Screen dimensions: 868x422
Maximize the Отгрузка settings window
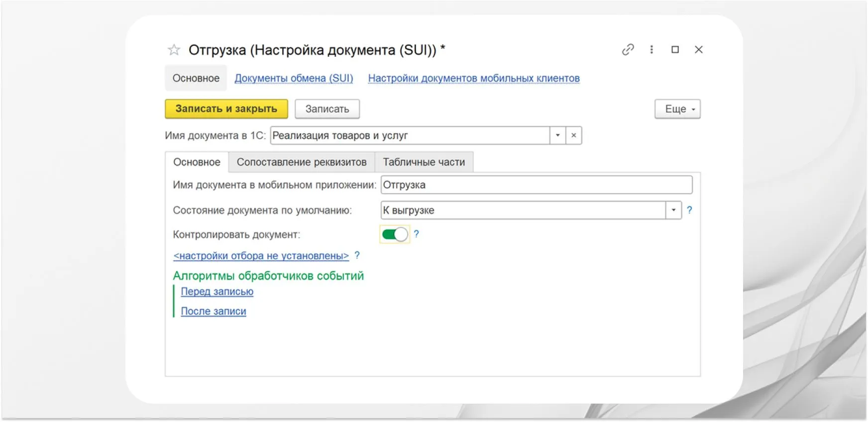675,50
